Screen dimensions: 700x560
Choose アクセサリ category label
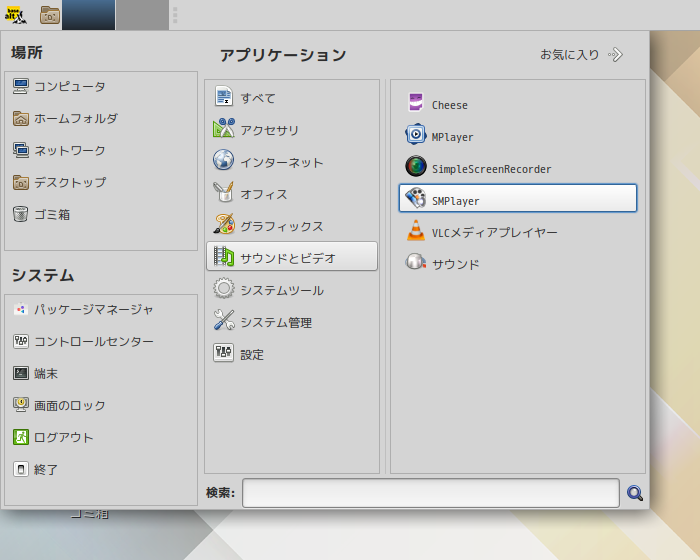270,130
